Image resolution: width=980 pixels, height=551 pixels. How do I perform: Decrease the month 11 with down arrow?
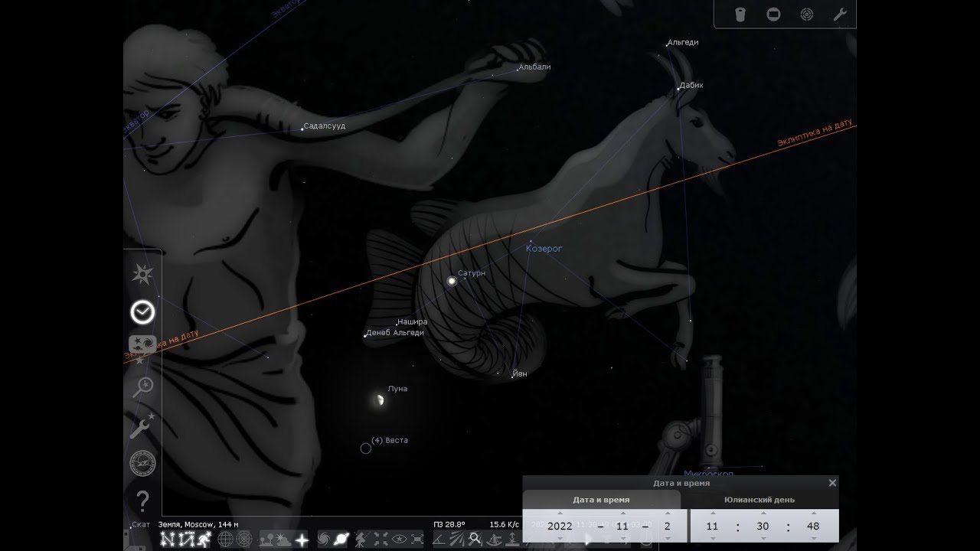coord(622,539)
